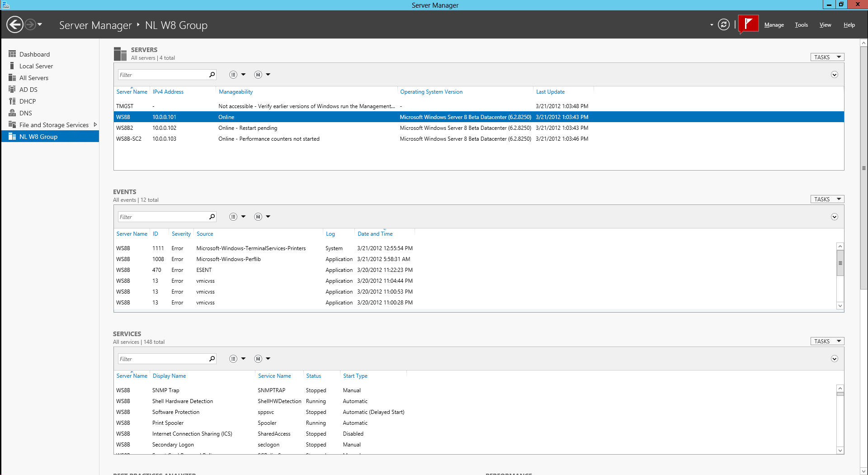Click the Events filter input field

[x=163, y=217]
